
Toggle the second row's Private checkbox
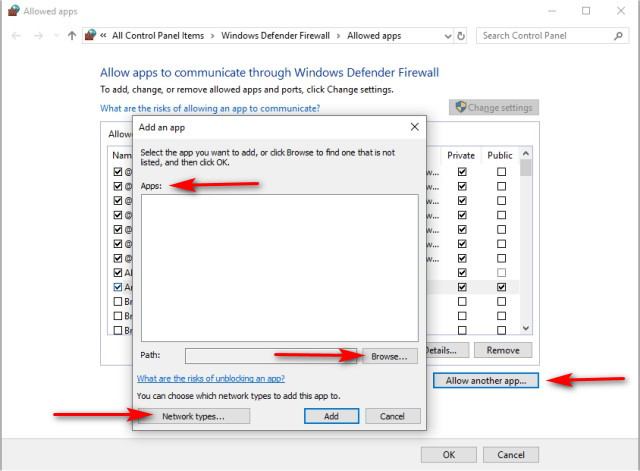point(462,186)
